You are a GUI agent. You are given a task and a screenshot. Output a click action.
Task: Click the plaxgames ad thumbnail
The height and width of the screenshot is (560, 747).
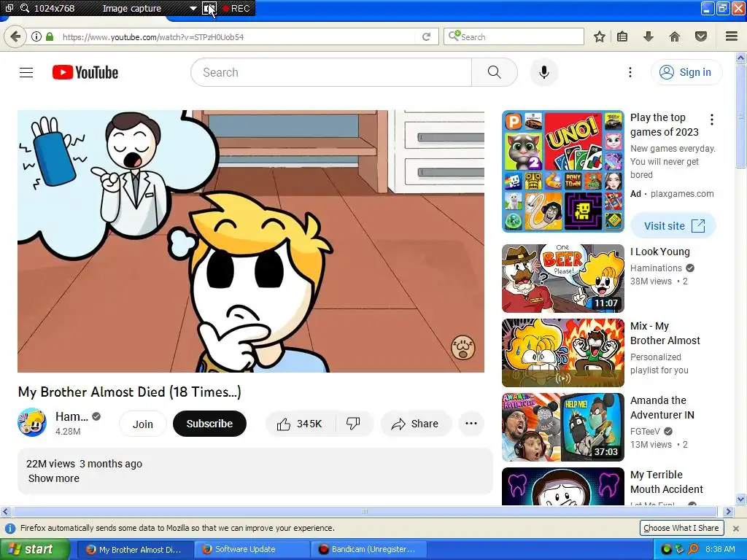[x=562, y=171]
